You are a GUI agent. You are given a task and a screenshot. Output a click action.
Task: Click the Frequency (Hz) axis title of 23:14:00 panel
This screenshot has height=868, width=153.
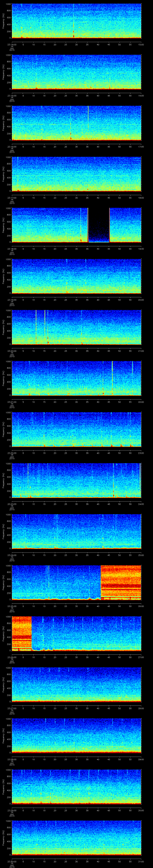(3, 21)
